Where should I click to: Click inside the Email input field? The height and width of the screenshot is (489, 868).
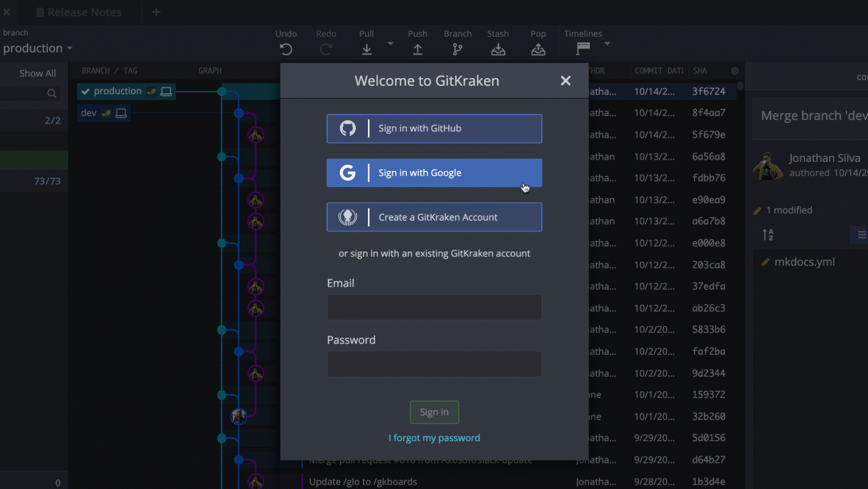[x=434, y=307]
